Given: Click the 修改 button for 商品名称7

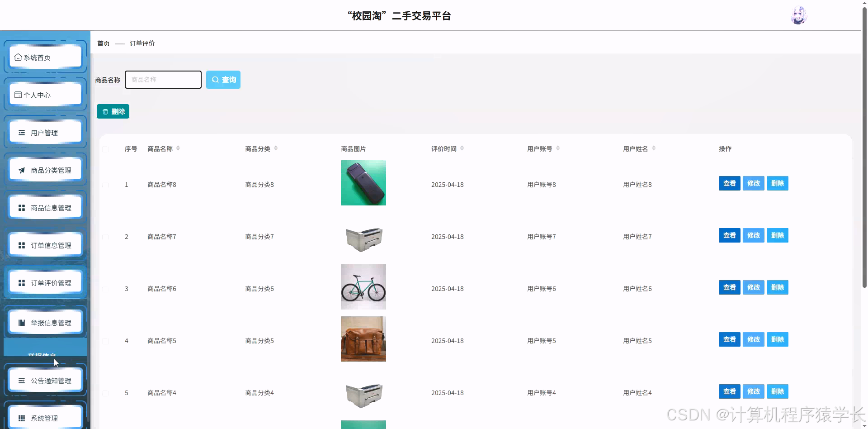Looking at the screenshot, I should pos(753,235).
